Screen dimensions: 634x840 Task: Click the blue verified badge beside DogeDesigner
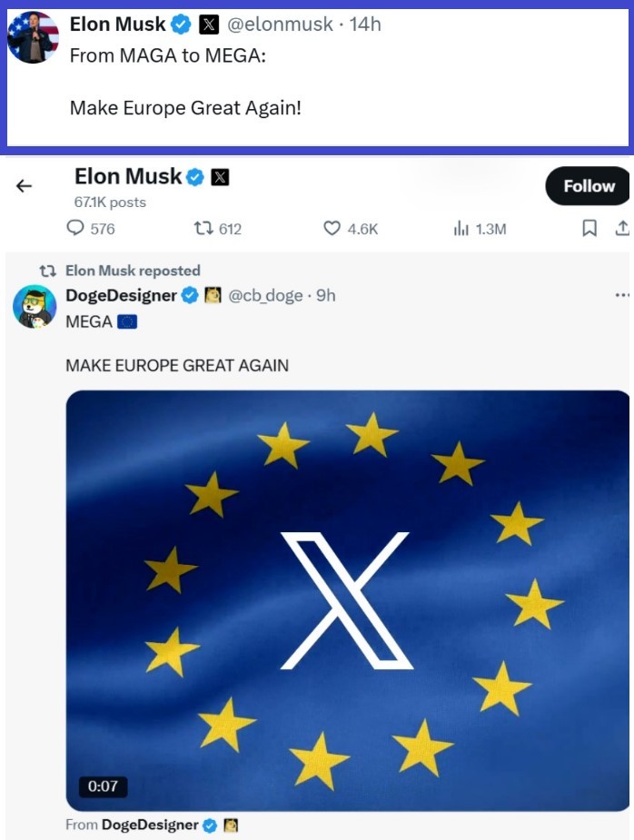tap(190, 295)
